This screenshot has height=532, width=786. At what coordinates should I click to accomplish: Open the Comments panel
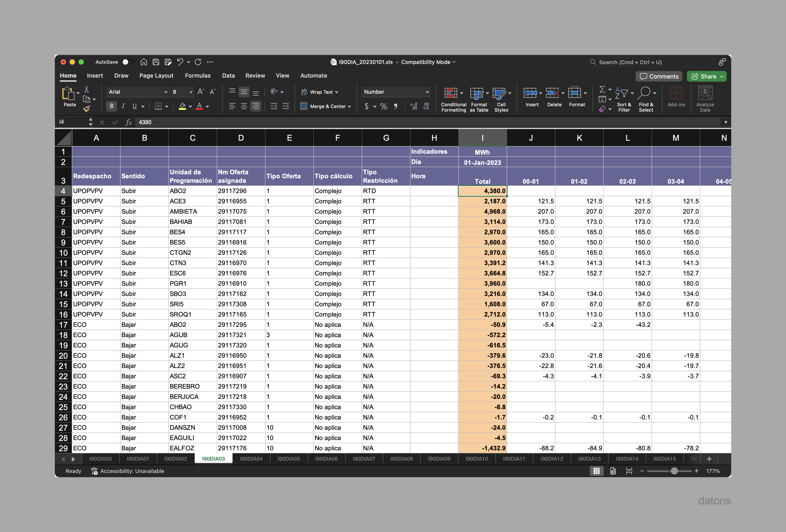coord(659,76)
